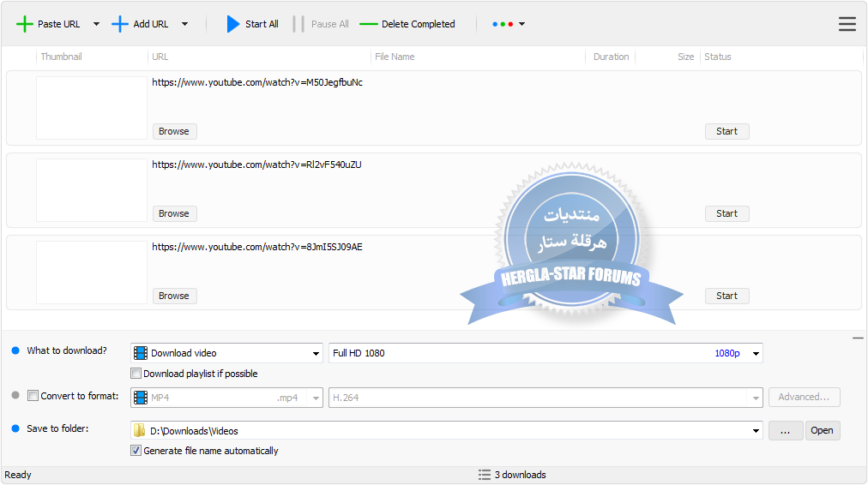The width and height of the screenshot is (868, 485).
Task: Open the MP4 format dropdown
Action: (x=316, y=398)
